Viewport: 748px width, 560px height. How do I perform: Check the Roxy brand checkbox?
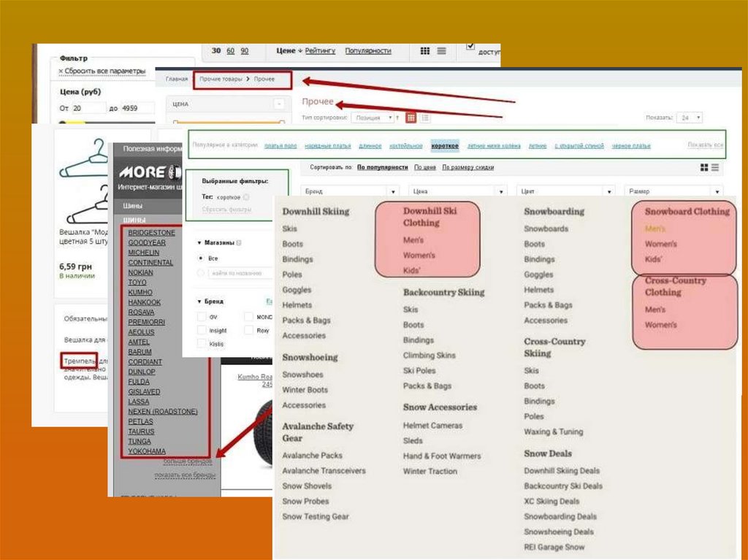tap(248, 330)
